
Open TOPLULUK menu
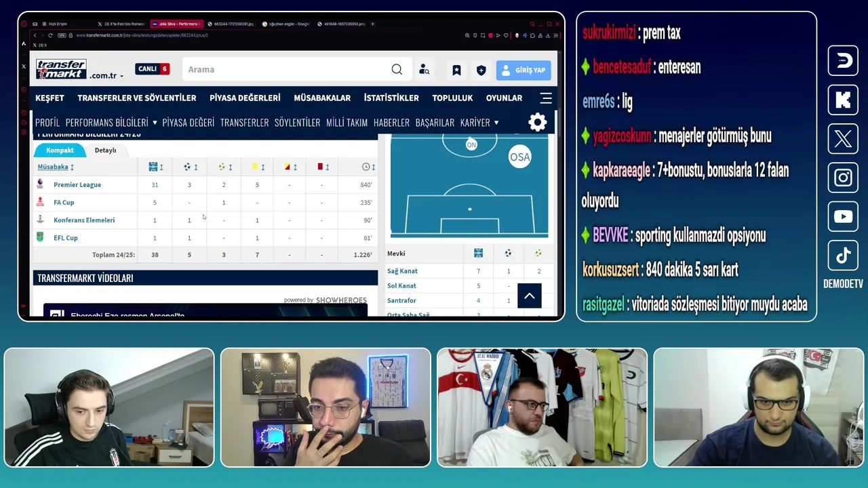pos(452,98)
